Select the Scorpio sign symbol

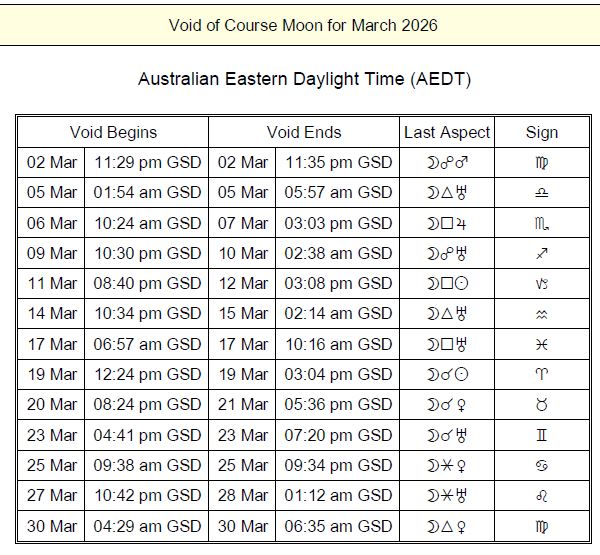(541, 223)
